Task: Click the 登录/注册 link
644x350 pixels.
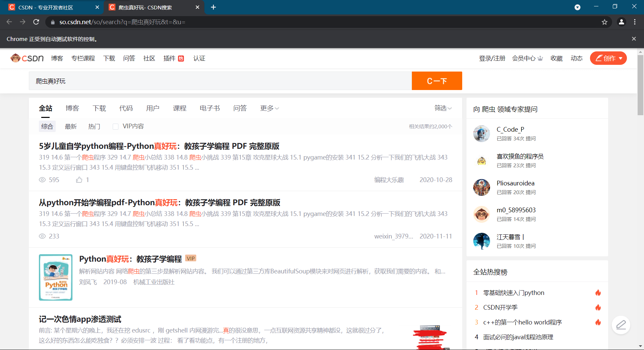Action: click(x=492, y=58)
